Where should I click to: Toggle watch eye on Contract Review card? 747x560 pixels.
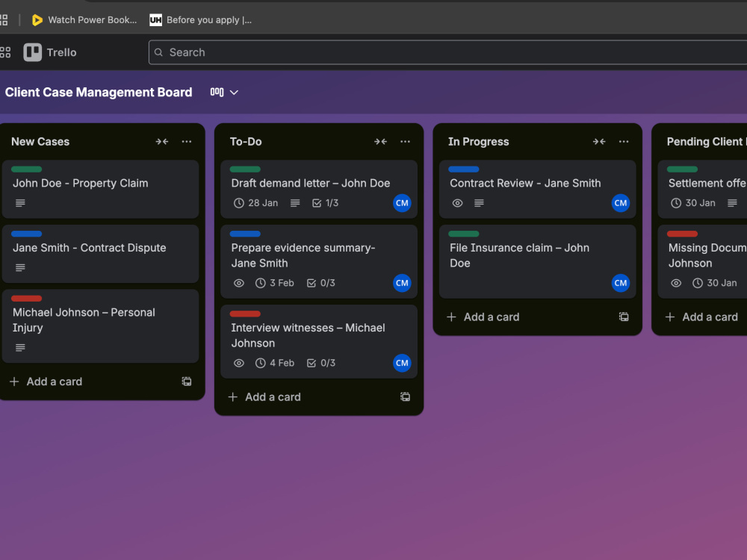457,203
